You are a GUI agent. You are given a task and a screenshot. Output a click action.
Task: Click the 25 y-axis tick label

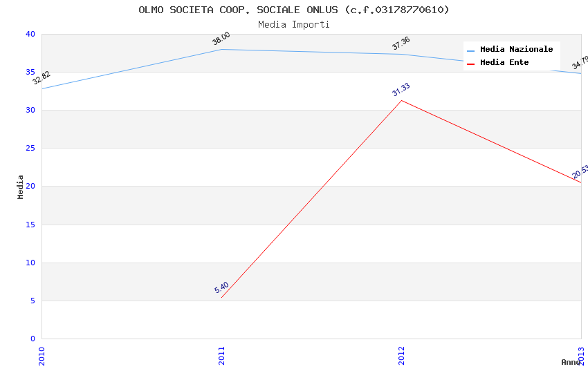tap(30, 149)
